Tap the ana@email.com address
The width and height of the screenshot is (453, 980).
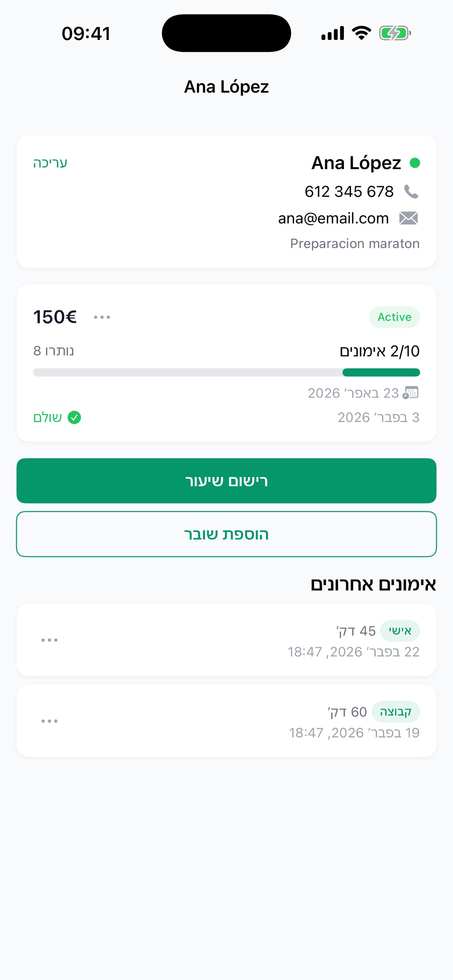tap(333, 218)
